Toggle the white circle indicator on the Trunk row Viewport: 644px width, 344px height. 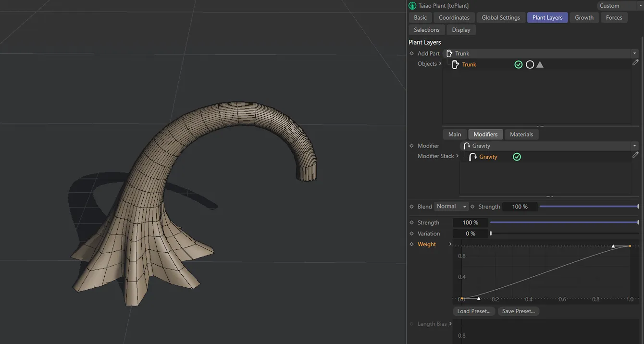(x=530, y=64)
